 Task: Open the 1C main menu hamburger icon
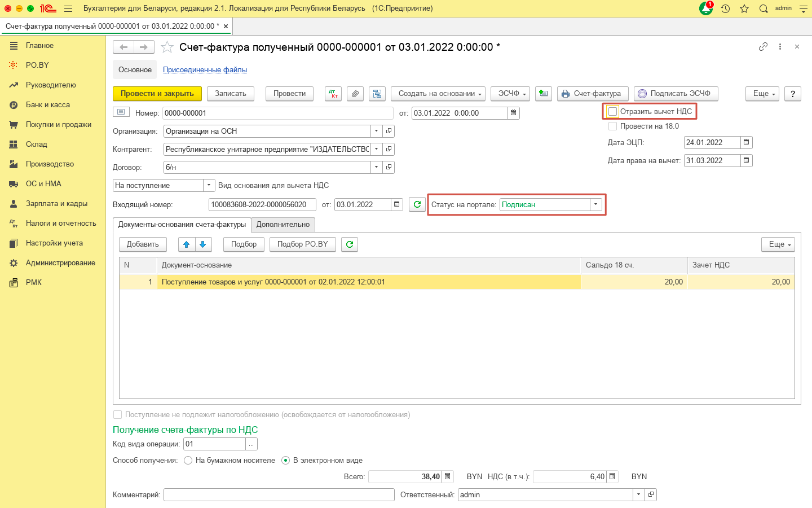click(68, 8)
